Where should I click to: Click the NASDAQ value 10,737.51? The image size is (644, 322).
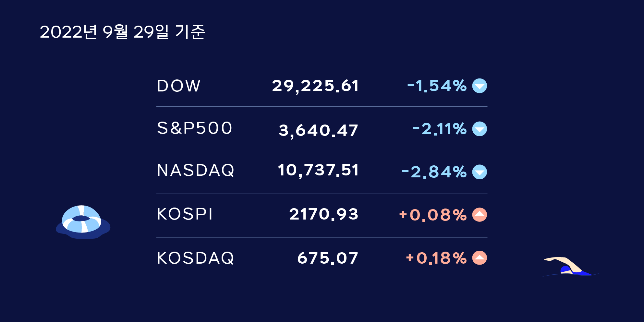pyautogui.click(x=318, y=171)
